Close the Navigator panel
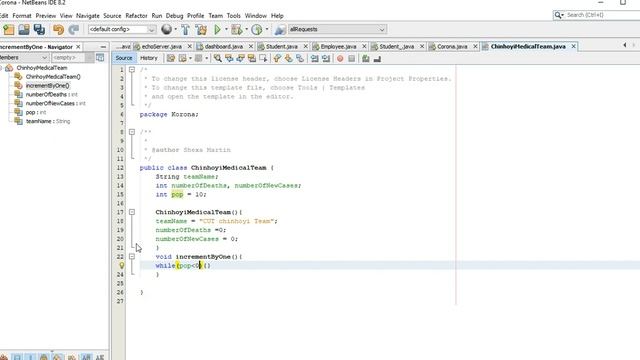Screen dimensions: 640x360 tap(78, 47)
